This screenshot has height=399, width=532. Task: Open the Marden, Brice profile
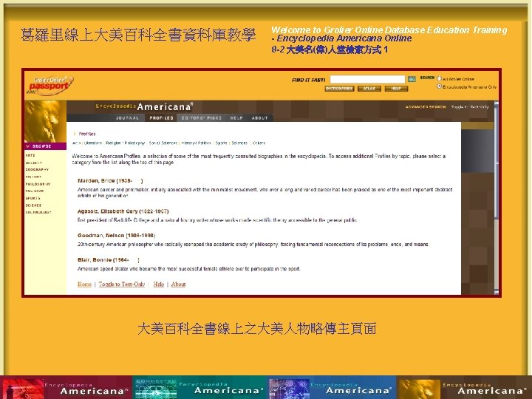tap(110, 181)
